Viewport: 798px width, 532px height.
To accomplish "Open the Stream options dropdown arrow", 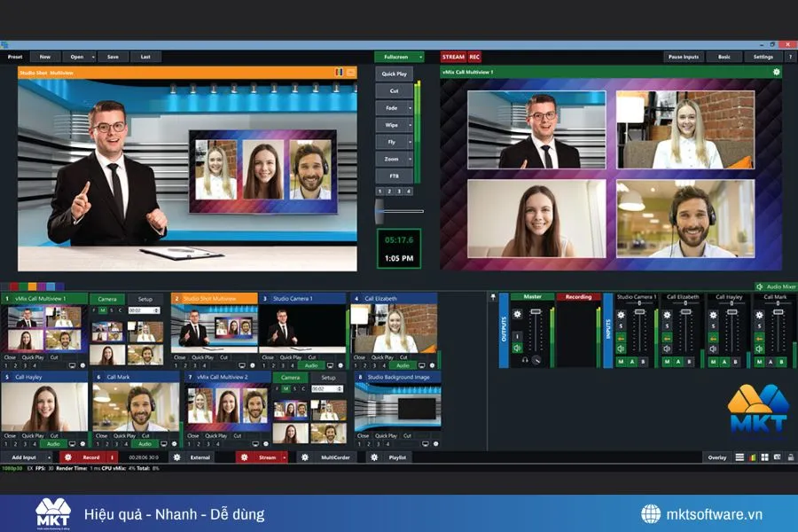I will [x=284, y=457].
